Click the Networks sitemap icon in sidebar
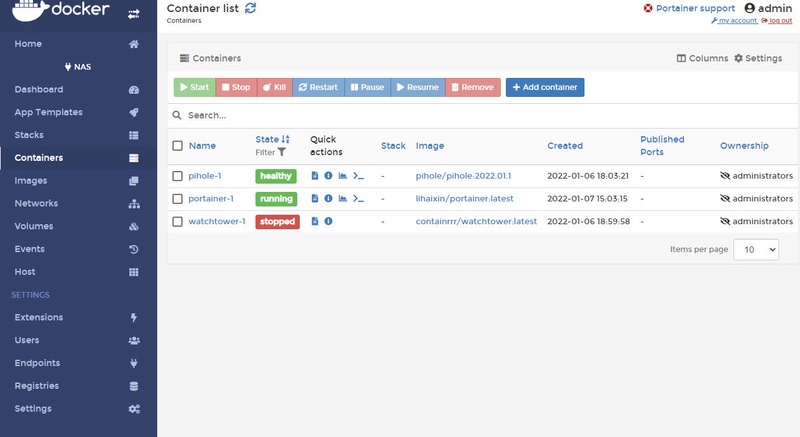Image resolution: width=800 pixels, height=437 pixels. pos(134,204)
